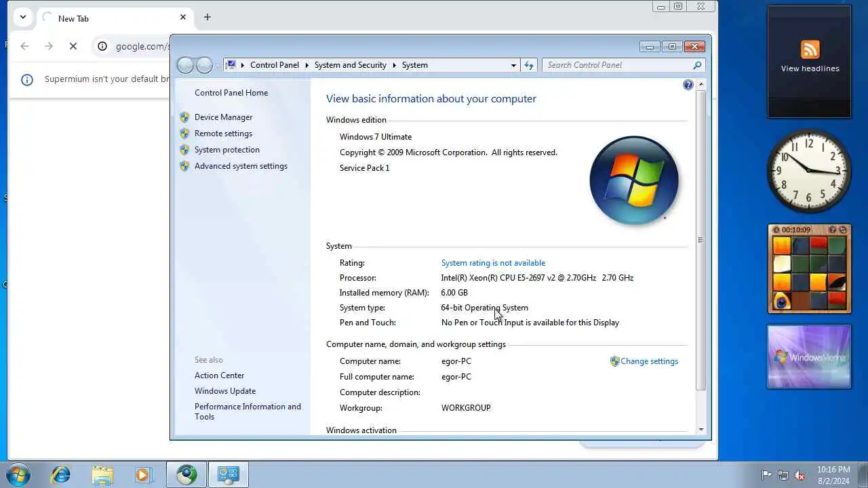Click browser back arrow
868x488 pixels.
pos(24,46)
